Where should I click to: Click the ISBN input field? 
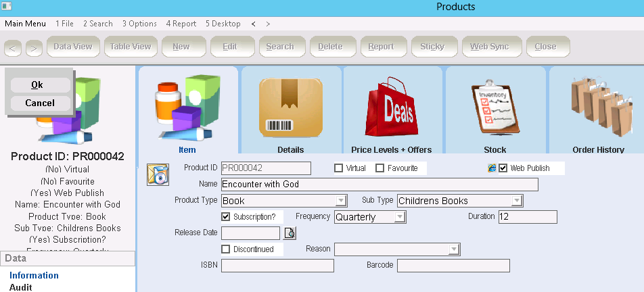point(277,266)
